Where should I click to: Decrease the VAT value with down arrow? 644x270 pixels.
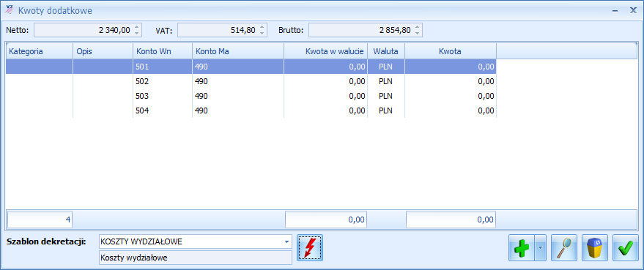262,33
